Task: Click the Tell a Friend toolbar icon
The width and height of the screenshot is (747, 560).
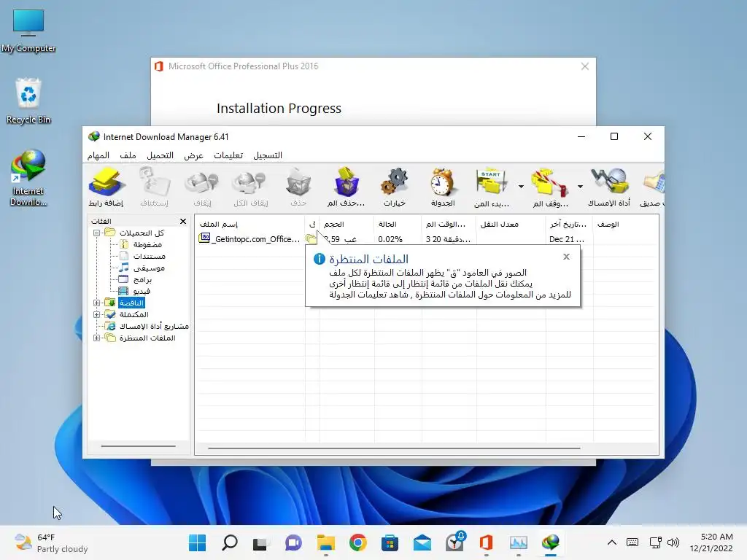Action: (x=653, y=187)
